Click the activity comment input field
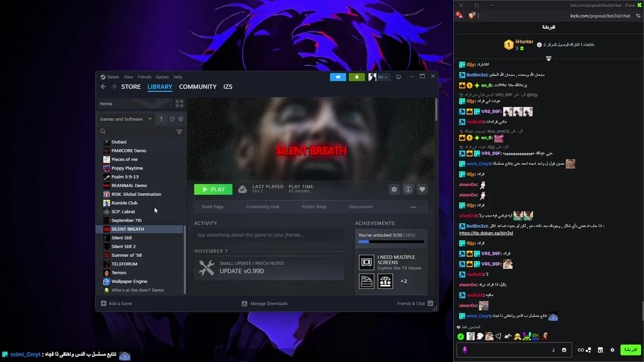Screen dimensions: 644x362 pyautogui.click(x=269, y=235)
